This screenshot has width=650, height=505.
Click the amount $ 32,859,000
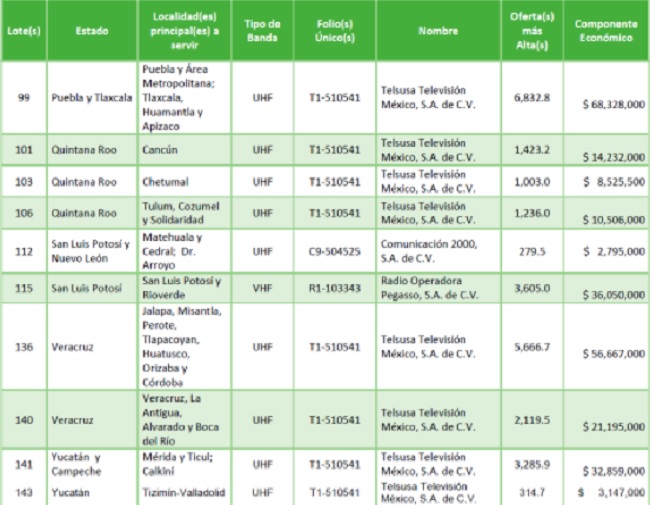pyautogui.click(x=614, y=471)
